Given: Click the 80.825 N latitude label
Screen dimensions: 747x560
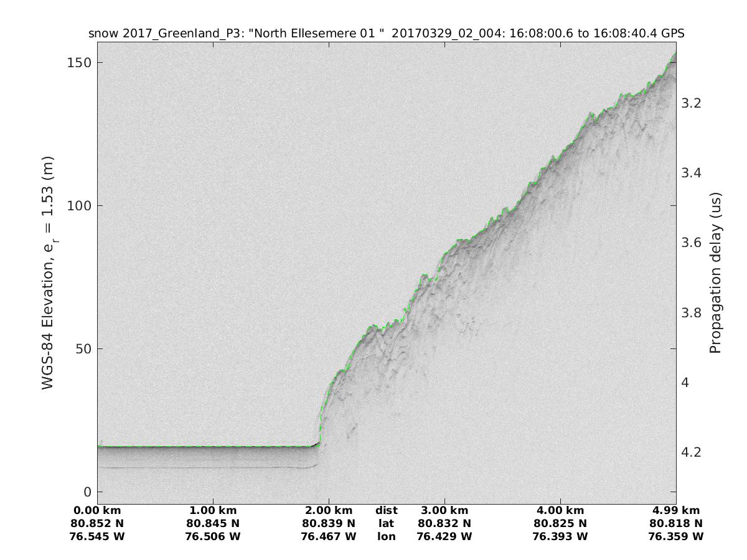Looking at the screenshot, I should (x=560, y=523).
